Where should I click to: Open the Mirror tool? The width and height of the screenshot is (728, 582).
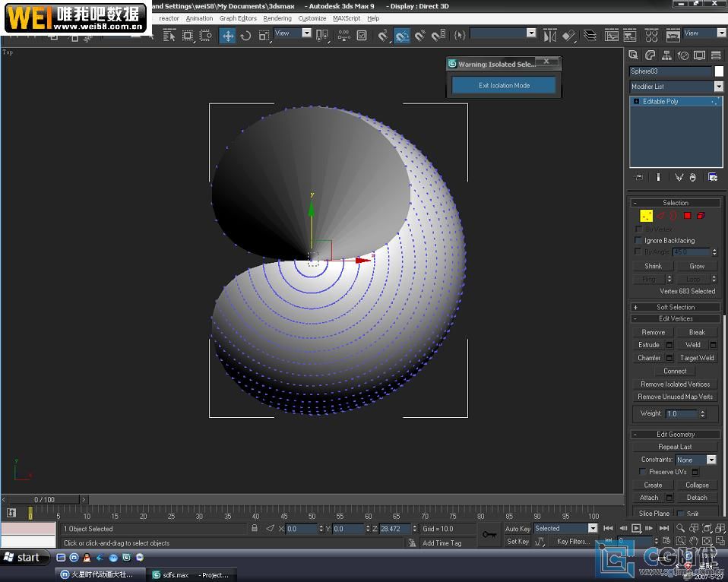click(x=549, y=36)
